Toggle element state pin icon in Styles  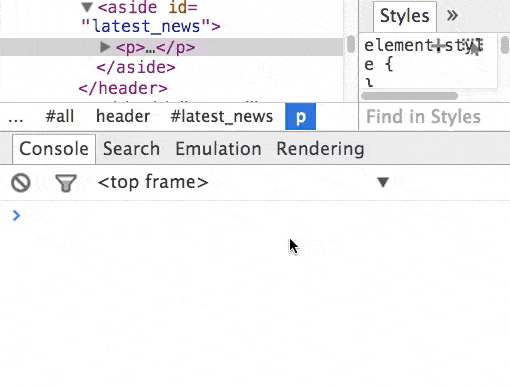[473, 46]
